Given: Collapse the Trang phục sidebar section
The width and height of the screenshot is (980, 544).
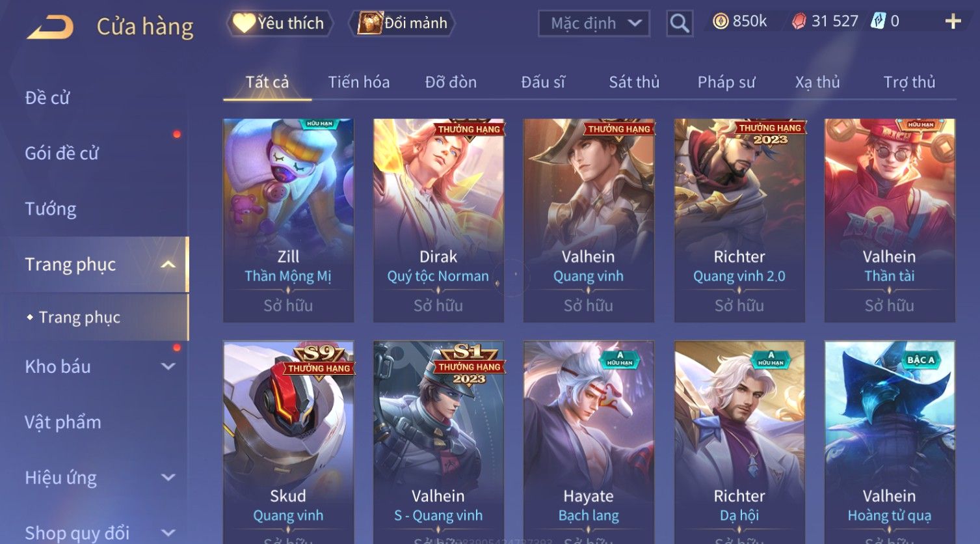Looking at the screenshot, I should (x=168, y=264).
